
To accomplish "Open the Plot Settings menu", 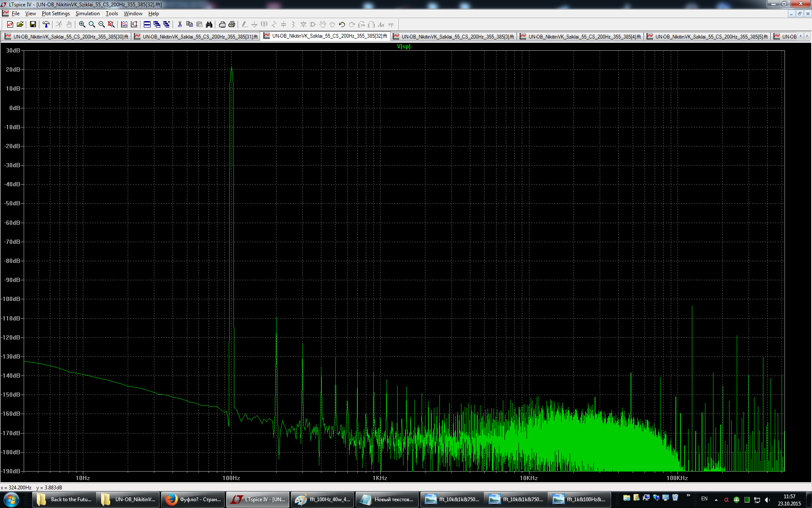I will 56,14.
